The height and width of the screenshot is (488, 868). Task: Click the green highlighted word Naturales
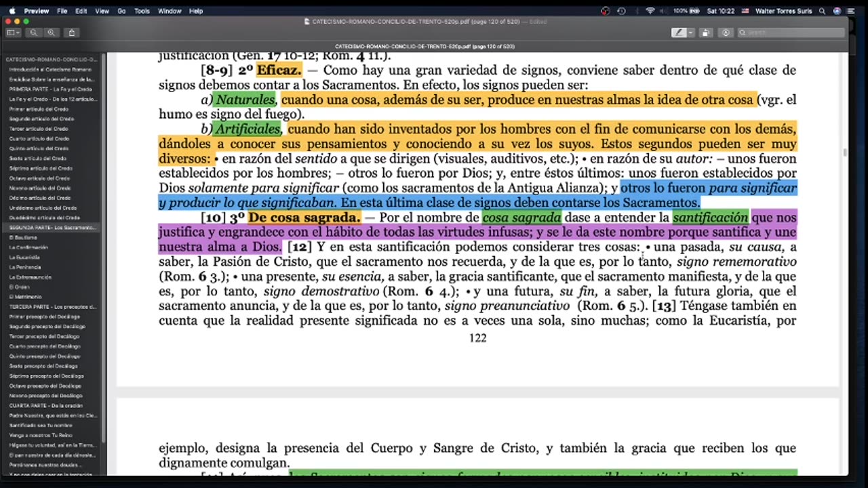tap(245, 100)
